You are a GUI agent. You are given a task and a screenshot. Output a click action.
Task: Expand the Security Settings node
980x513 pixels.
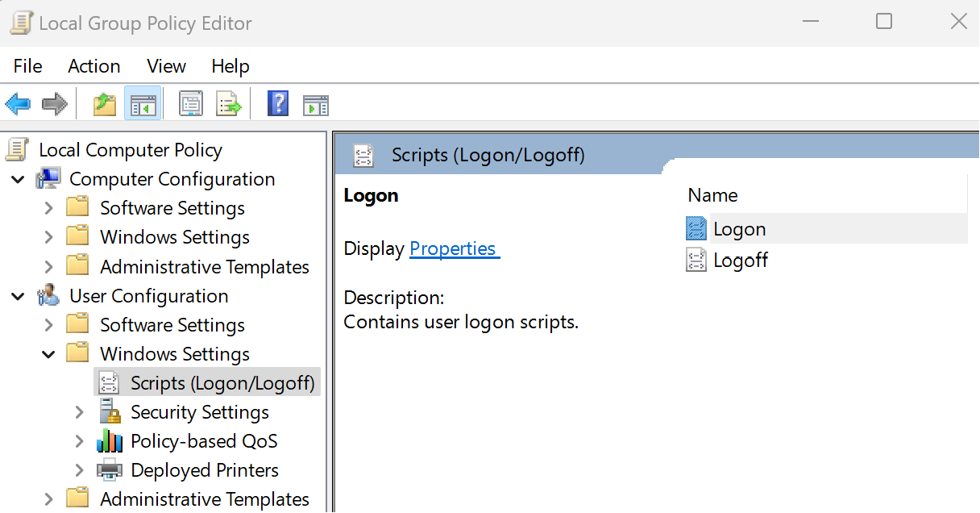pos(79,412)
